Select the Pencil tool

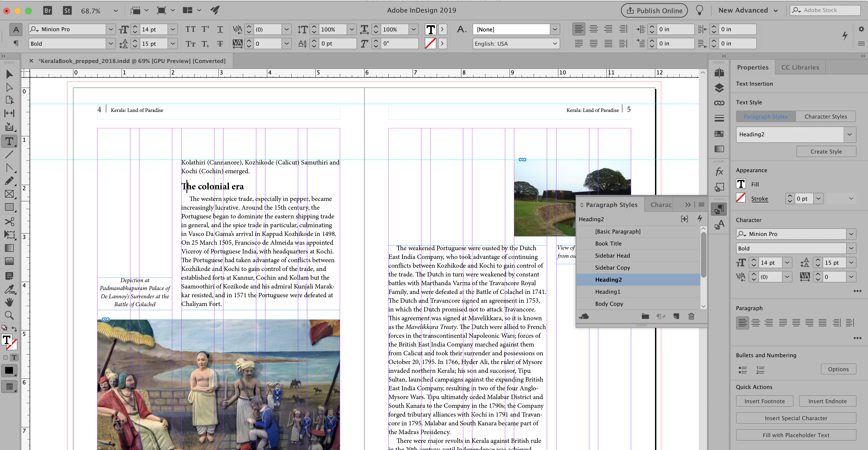tap(9, 181)
